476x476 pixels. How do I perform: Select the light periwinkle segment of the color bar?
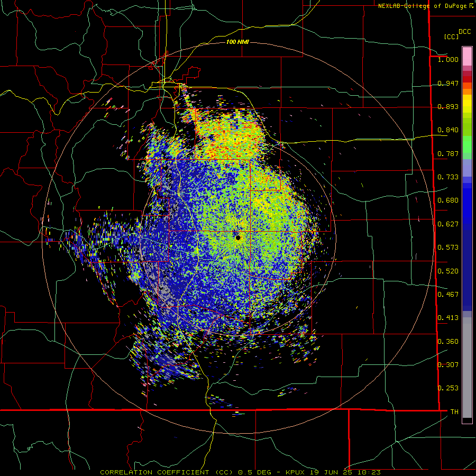coord(467,168)
